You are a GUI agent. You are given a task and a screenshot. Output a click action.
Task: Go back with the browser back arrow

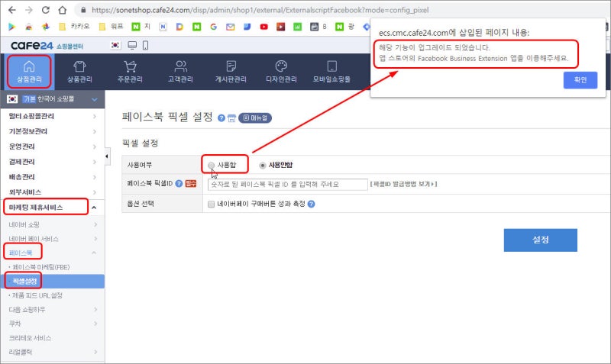12,10
